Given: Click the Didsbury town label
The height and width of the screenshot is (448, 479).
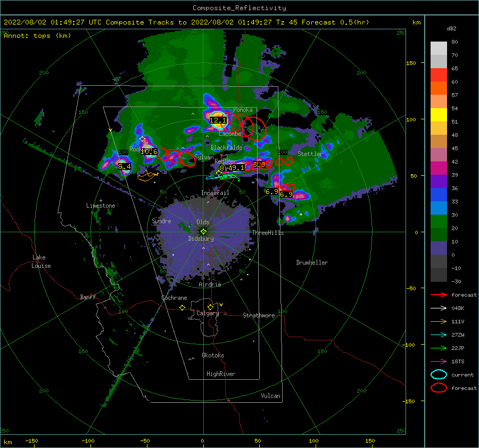Looking at the screenshot, I should point(201,239).
